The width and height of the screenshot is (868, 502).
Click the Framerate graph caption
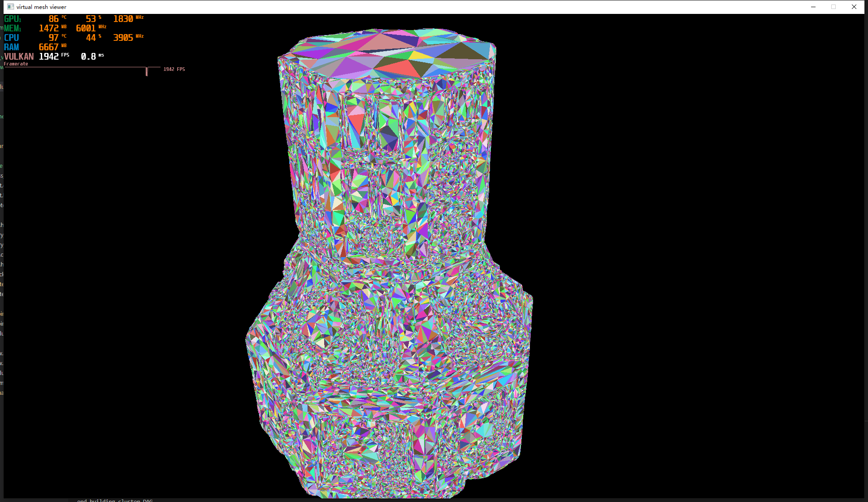tap(16, 64)
